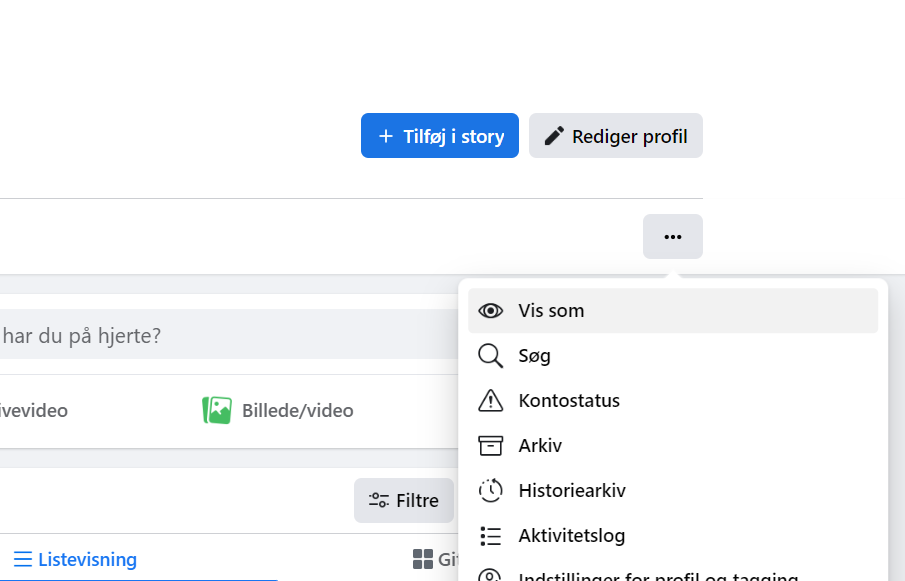905x581 pixels.
Task: Open the Filtre options
Action: coord(404,500)
